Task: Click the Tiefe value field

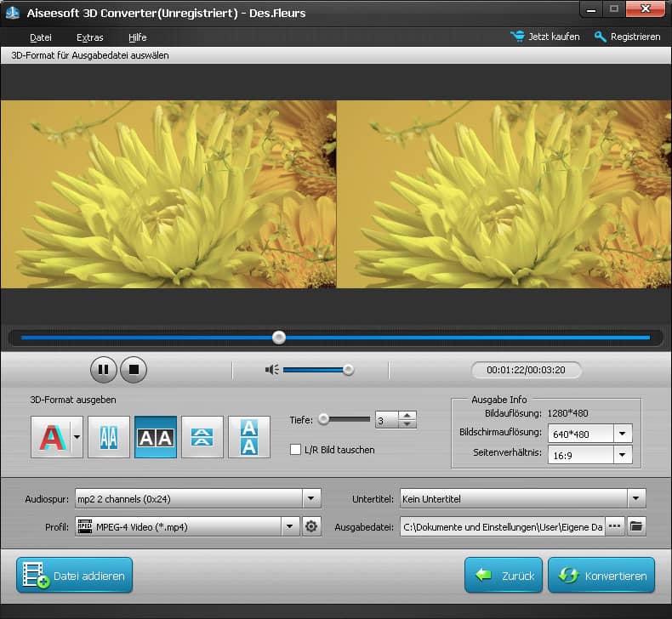Action: (x=386, y=420)
